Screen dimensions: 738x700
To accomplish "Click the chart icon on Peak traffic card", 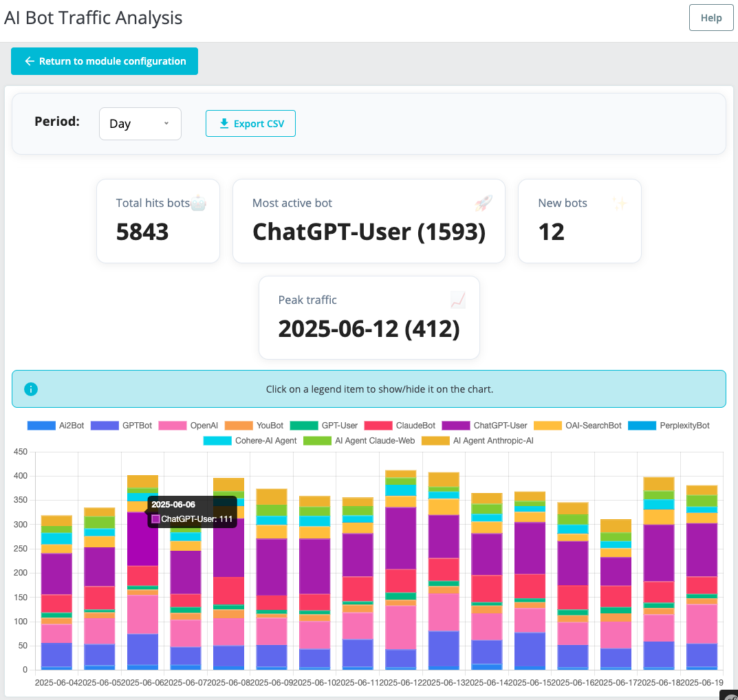I will tap(458, 300).
